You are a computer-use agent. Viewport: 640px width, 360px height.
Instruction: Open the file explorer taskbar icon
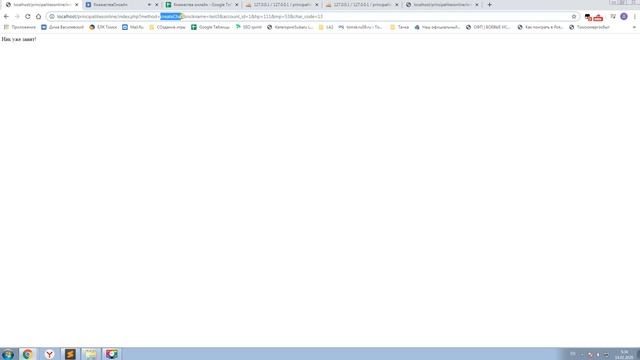pyautogui.click(x=91, y=354)
